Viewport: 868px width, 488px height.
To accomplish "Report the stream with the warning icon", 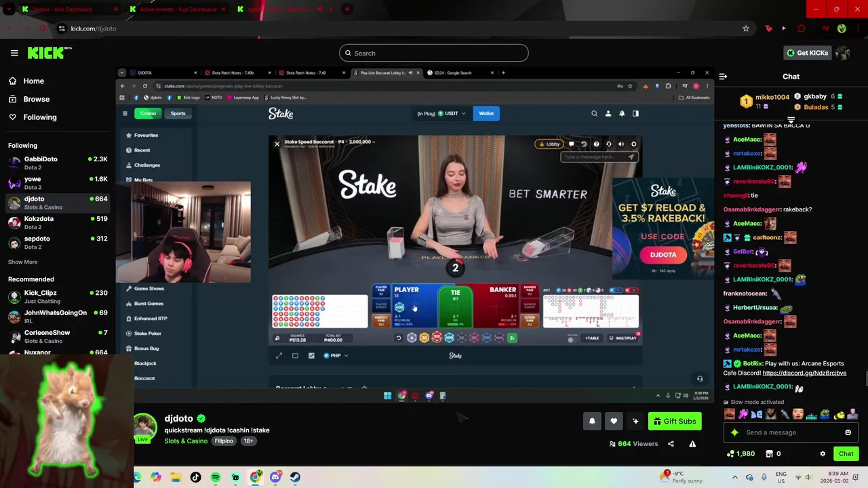I will 692,444.
